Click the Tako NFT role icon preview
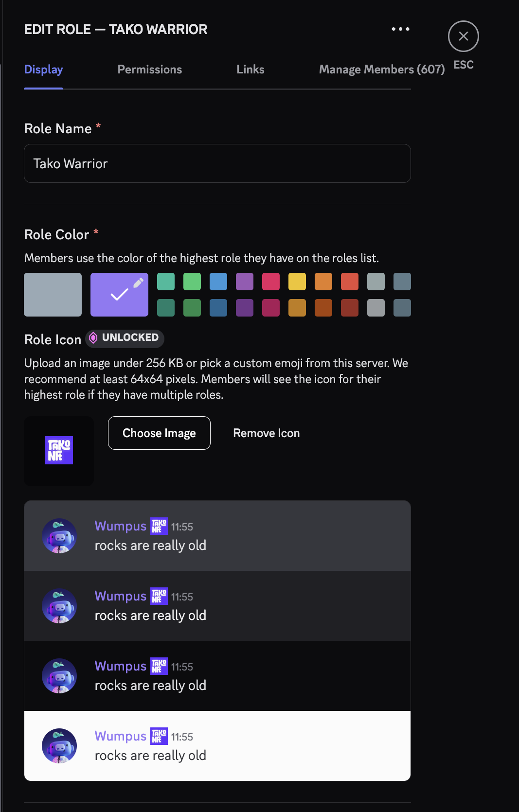Screen dimensions: 519x812 59,451
